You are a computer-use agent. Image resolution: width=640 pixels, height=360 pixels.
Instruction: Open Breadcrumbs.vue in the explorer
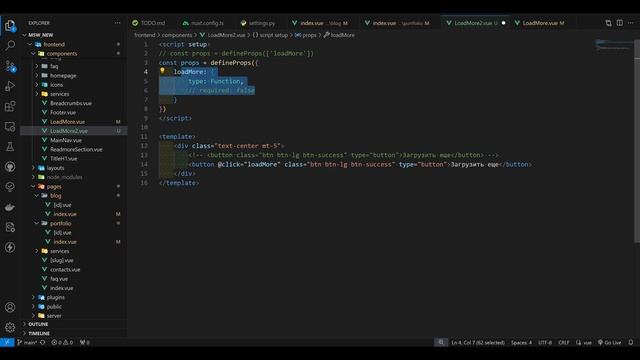click(x=71, y=103)
